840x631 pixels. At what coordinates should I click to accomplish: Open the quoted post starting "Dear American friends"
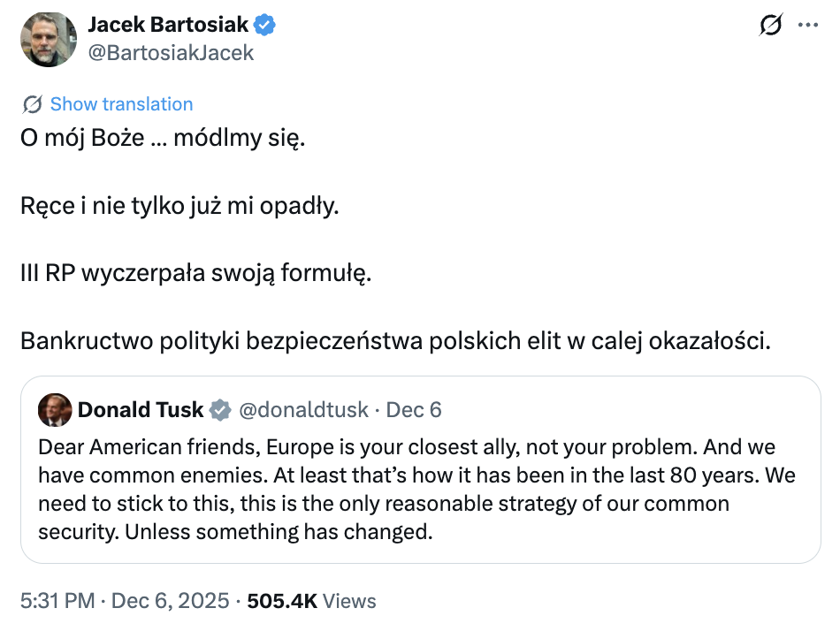(x=416, y=489)
